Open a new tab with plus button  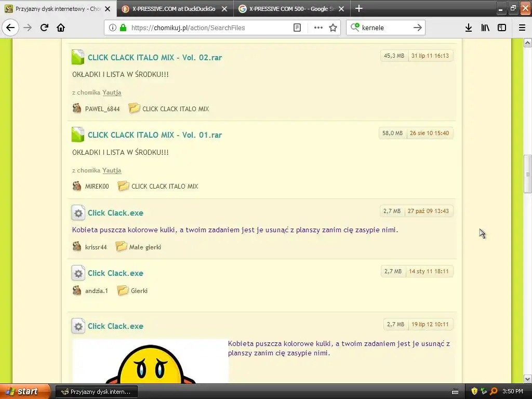coord(358,8)
